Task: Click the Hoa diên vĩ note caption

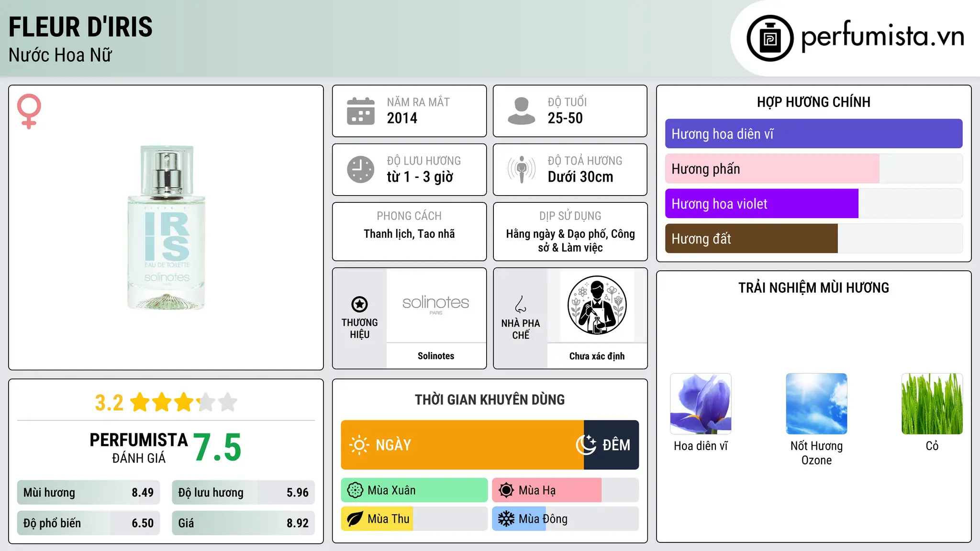Action: click(x=701, y=446)
